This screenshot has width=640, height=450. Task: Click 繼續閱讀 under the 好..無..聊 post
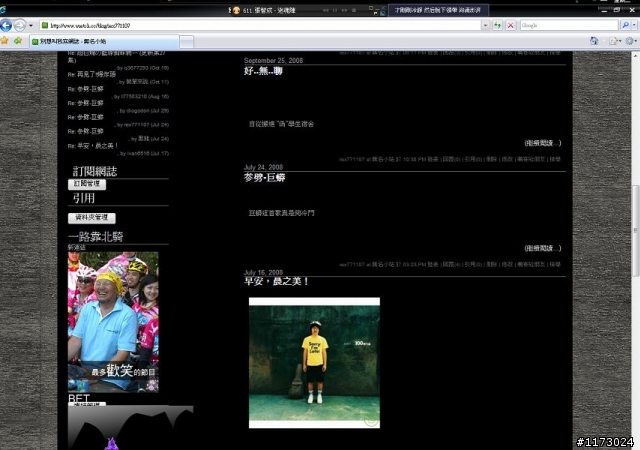point(542,143)
